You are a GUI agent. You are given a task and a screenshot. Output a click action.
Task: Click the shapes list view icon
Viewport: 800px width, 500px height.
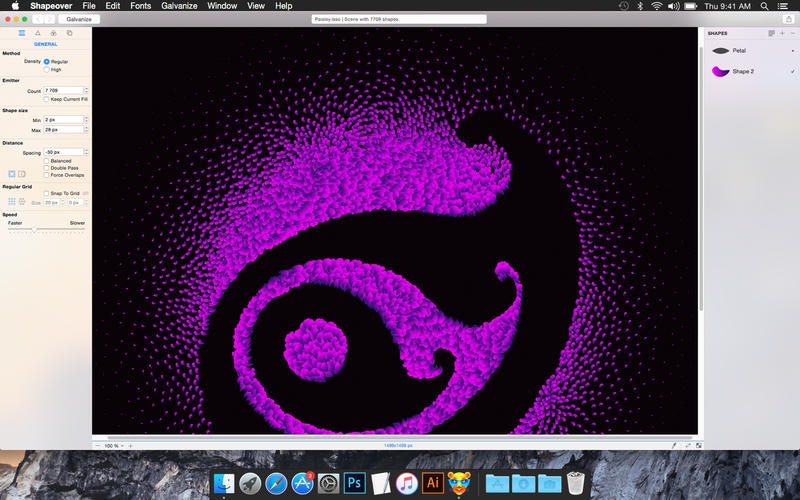[771, 33]
